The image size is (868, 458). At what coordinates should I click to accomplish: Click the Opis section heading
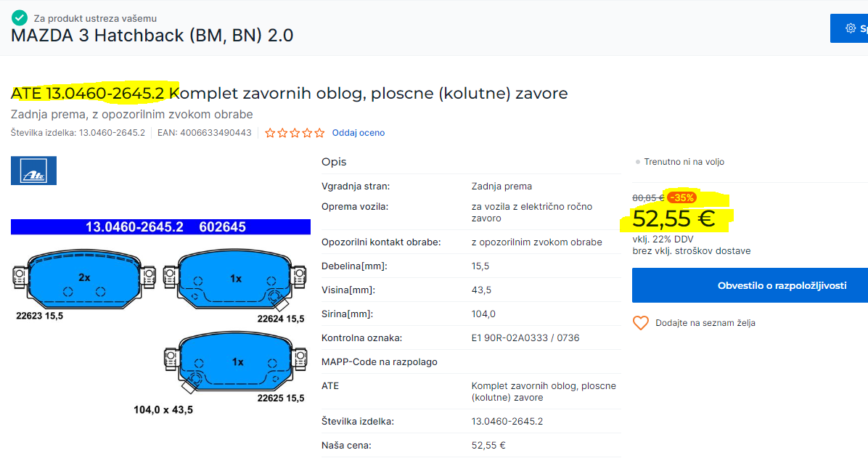[334, 162]
